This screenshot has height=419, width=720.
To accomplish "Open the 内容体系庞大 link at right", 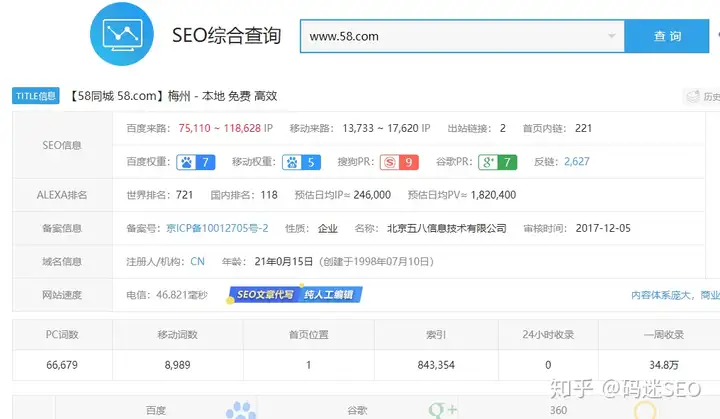I will [x=675, y=295].
